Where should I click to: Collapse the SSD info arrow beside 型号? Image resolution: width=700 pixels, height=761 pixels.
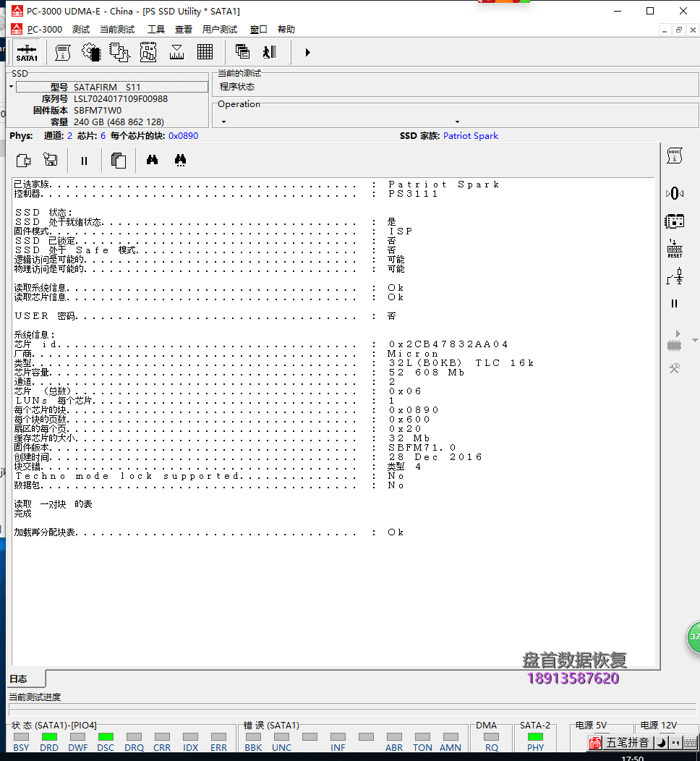tap(11, 87)
